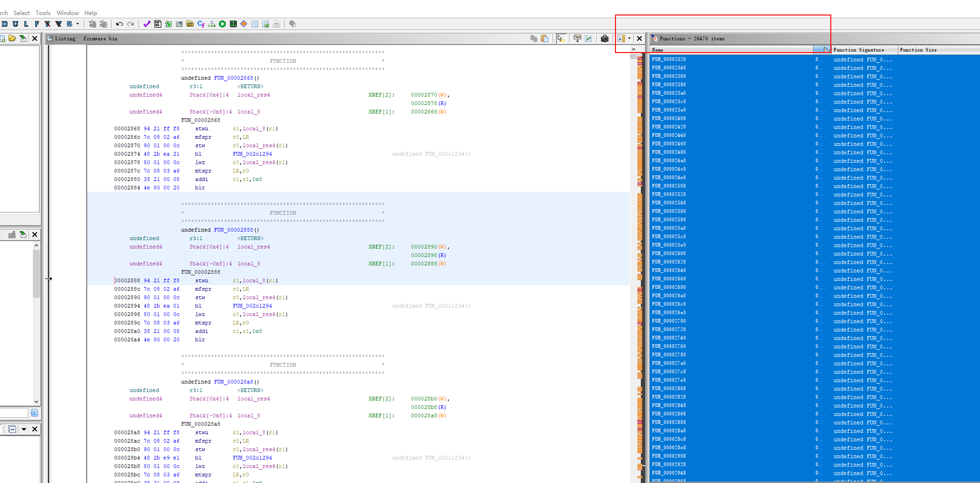Open the function call tree hierarchy icon
The width and height of the screenshot is (980, 483).
[x=212, y=24]
